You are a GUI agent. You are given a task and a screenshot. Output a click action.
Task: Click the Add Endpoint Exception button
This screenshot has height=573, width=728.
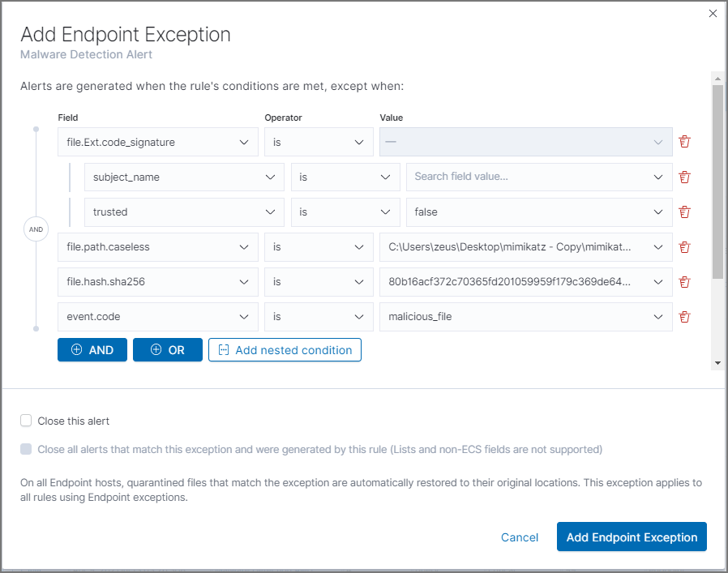[632, 537]
